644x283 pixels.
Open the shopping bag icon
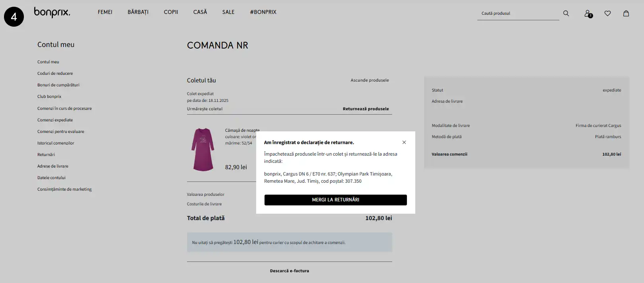click(626, 14)
